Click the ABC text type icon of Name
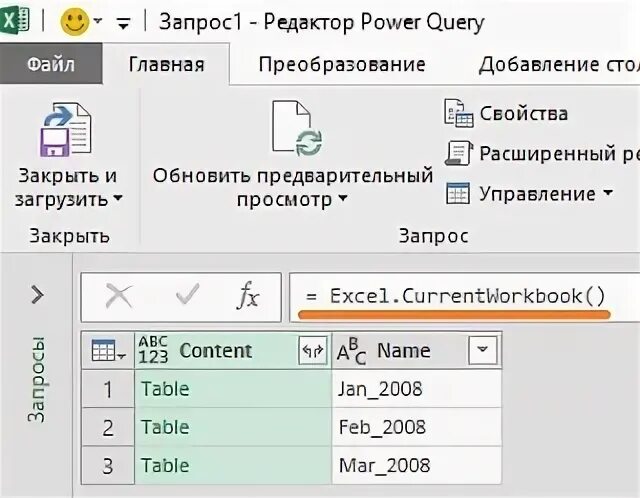The width and height of the screenshot is (640, 498). pos(351,351)
